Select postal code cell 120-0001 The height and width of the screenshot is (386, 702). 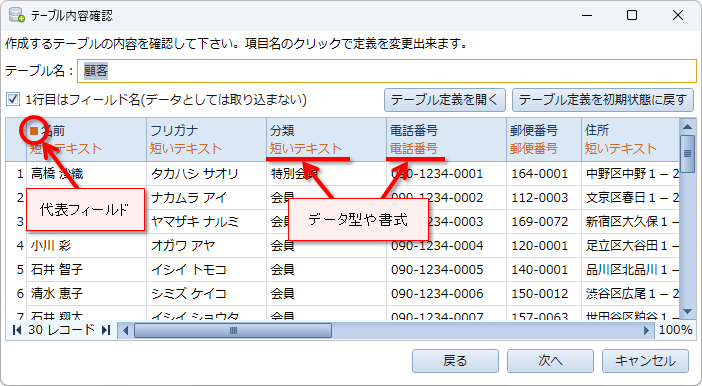point(544,245)
